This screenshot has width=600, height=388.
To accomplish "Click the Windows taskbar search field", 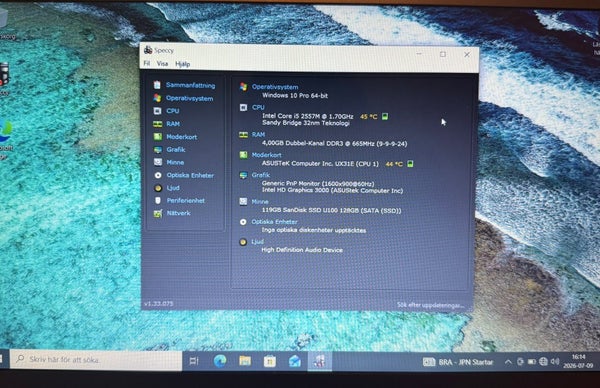I will 96,360.
